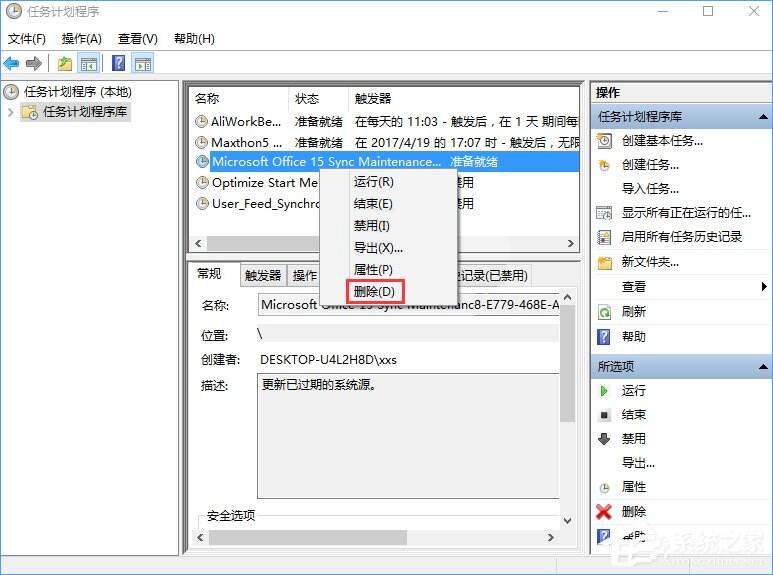Collapse the 所选项 actions section

pyautogui.click(x=763, y=366)
